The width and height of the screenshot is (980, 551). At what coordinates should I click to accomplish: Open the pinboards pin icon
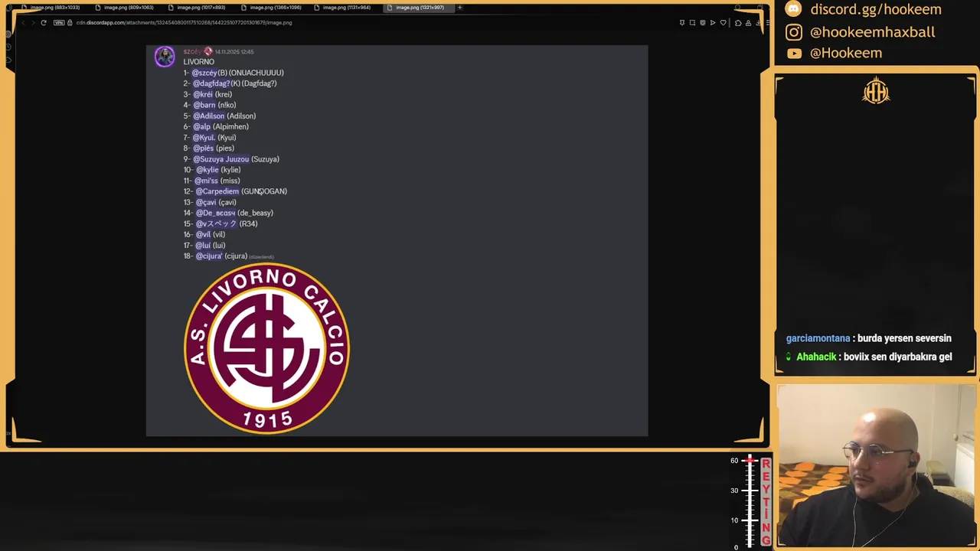(682, 22)
